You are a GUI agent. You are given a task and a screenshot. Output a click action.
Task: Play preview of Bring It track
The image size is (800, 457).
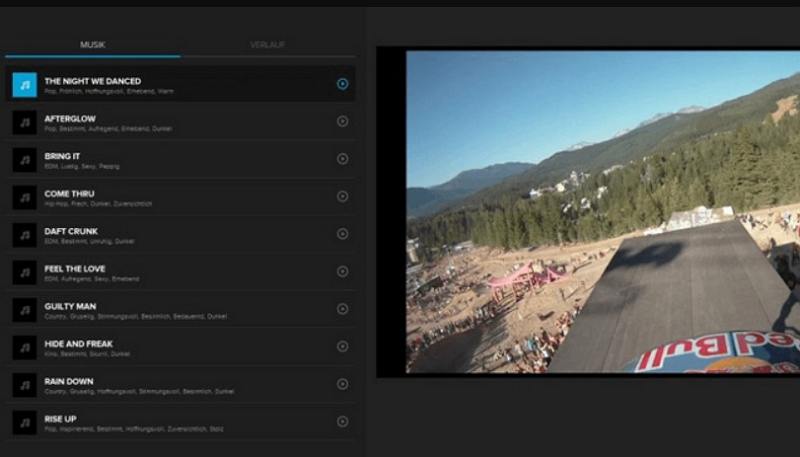click(x=342, y=159)
